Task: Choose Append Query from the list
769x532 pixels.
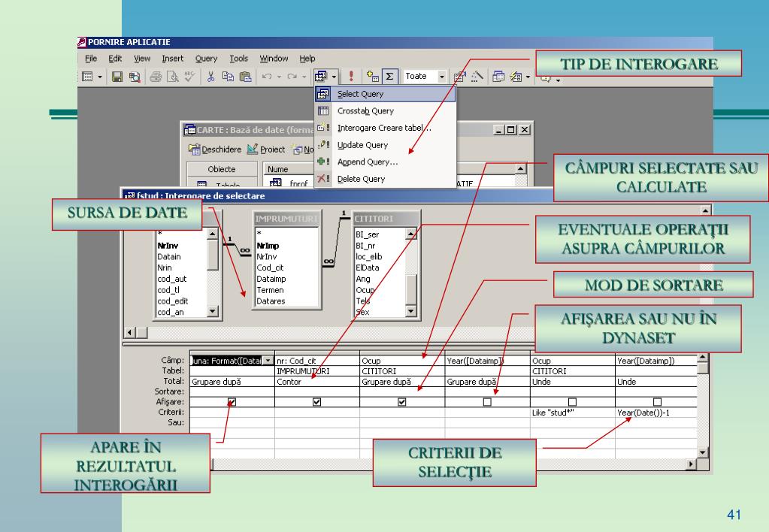Action: click(x=385, y=162)
